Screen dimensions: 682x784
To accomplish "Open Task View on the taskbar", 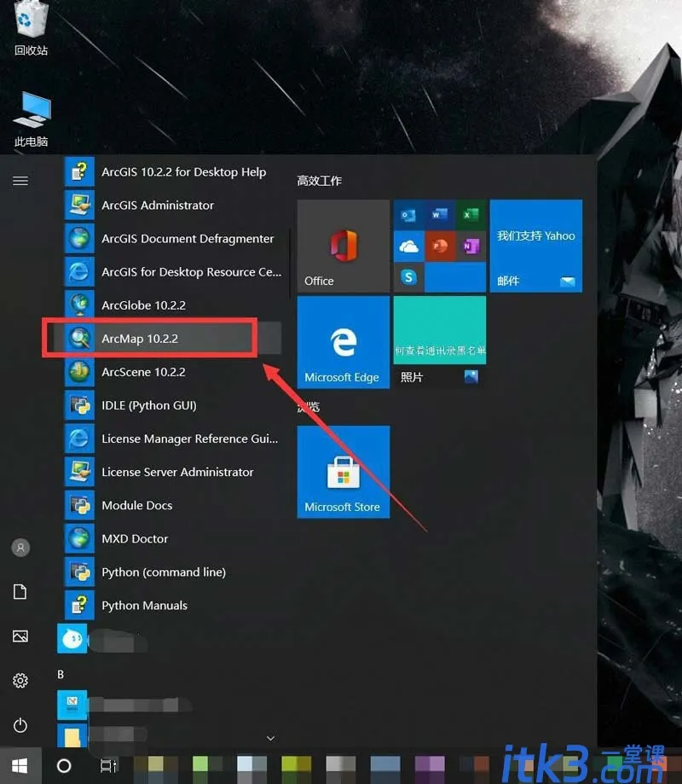I will point(108,766).
